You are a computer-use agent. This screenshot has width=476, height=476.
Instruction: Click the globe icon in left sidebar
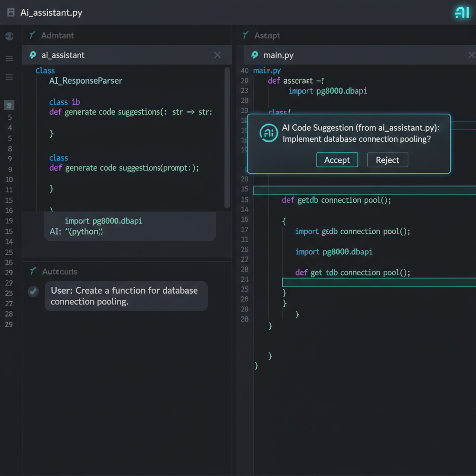pyautogui.click(x=9, y=36)
